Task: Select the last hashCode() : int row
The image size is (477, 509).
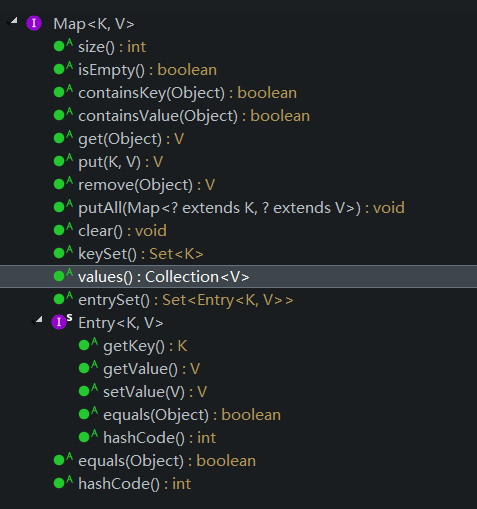Action: tap(135, 484)
